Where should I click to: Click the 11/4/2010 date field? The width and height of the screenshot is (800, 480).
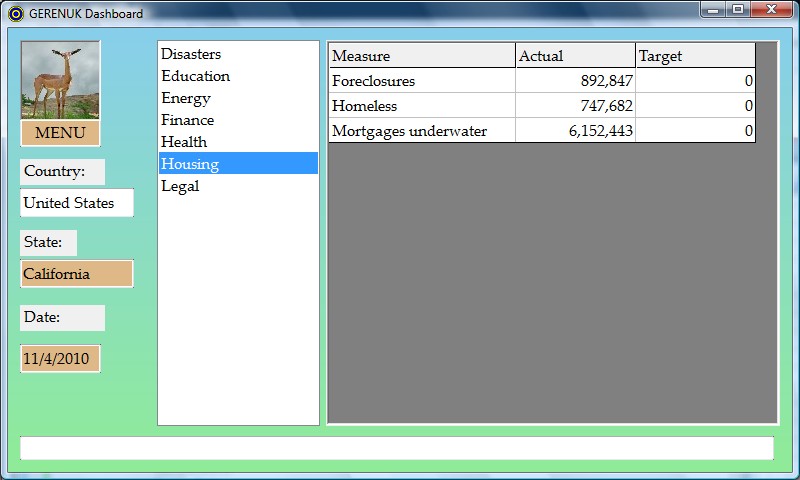click(60, 358)
